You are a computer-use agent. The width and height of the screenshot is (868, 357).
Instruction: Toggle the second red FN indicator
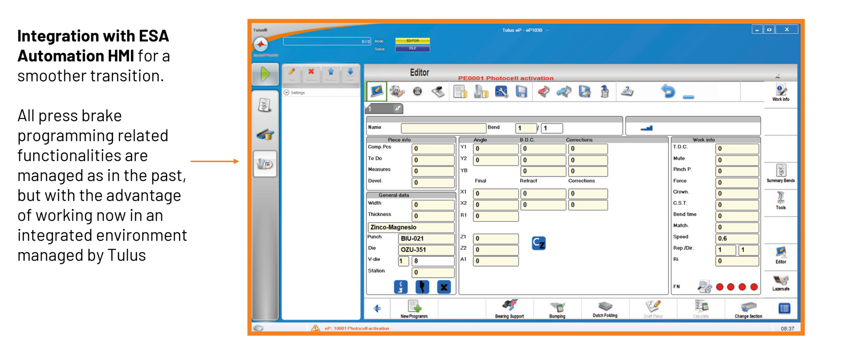tap(731, 287)
